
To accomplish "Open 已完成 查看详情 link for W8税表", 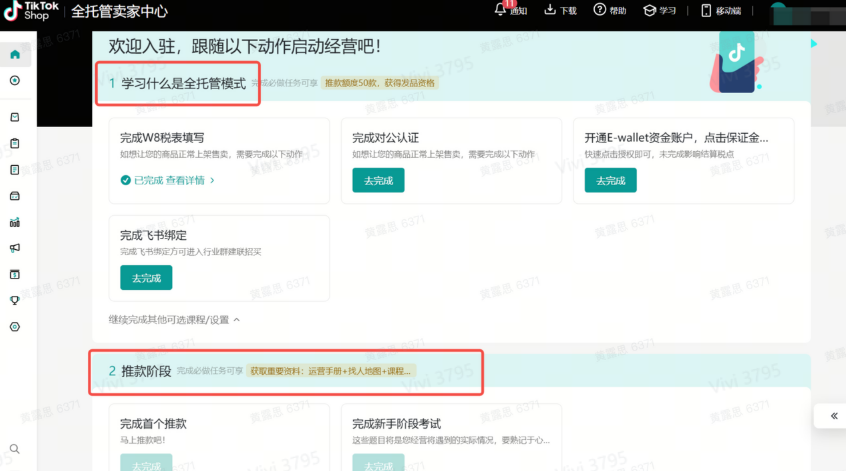I will [168, 180].
